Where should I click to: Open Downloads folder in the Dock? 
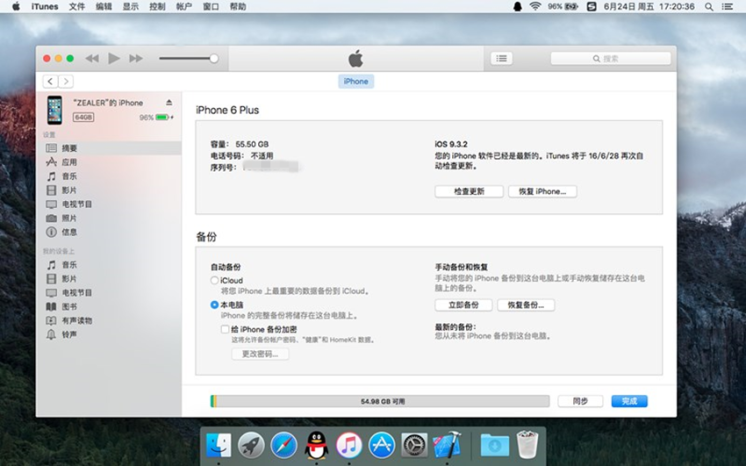494,445
